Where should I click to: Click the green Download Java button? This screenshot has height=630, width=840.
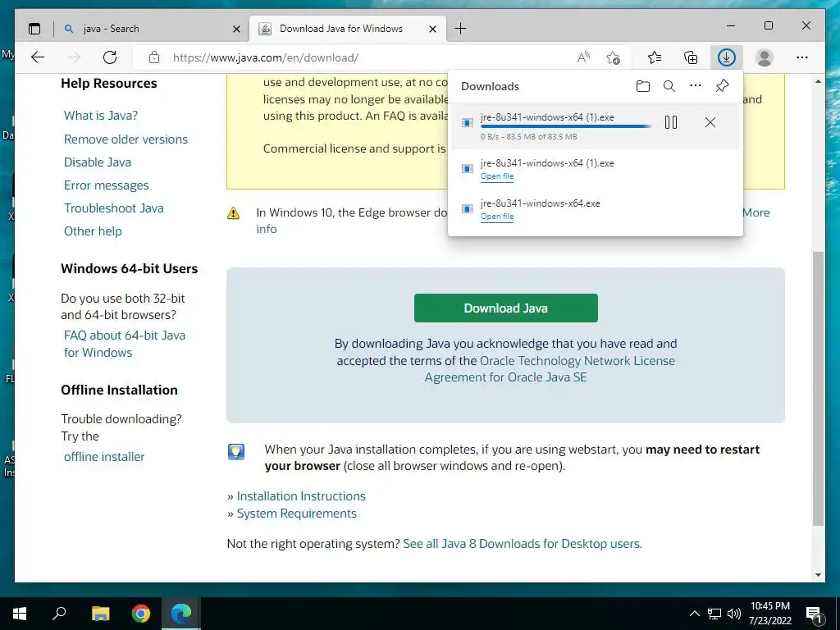[505, 308]
